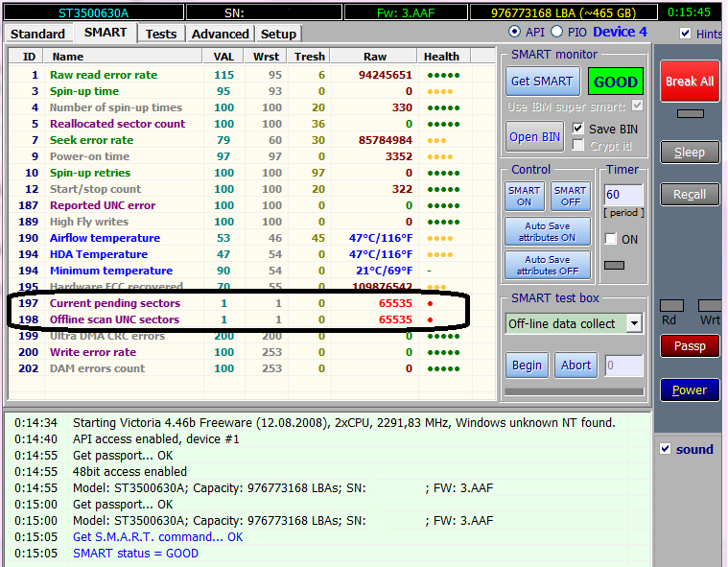The image size is (728, 567).
Task: Toggle the Save BIN checkbox
Action: click(578, 129)
